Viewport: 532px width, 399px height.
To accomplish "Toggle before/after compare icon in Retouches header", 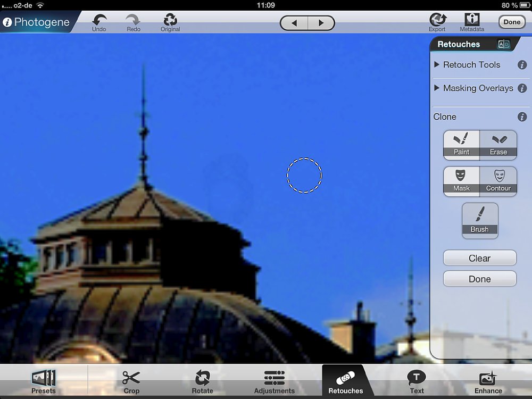I will (x=503, y=45).
